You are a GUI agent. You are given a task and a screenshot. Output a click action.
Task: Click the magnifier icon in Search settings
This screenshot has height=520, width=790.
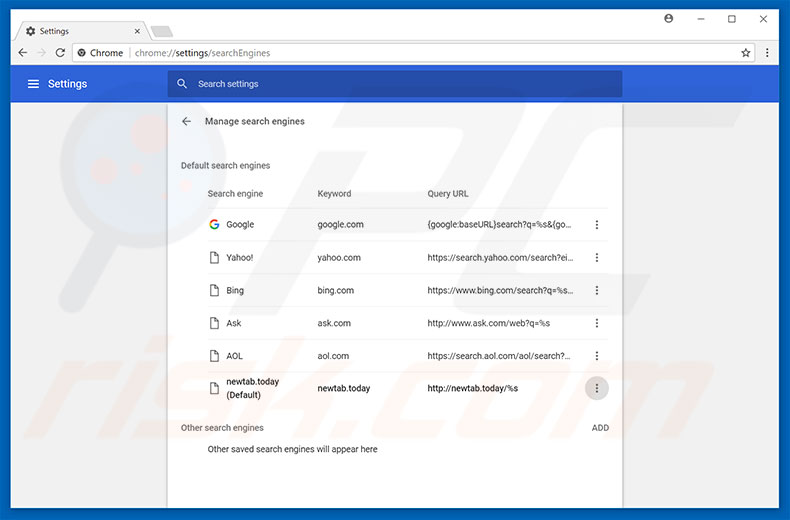coord(182,84)
